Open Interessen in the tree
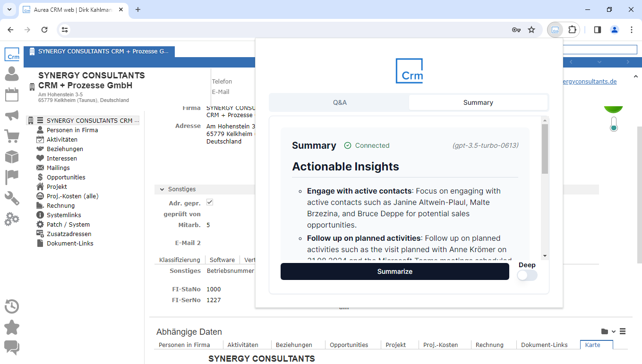This screenshot has height=364, width=642. point(61,158)
